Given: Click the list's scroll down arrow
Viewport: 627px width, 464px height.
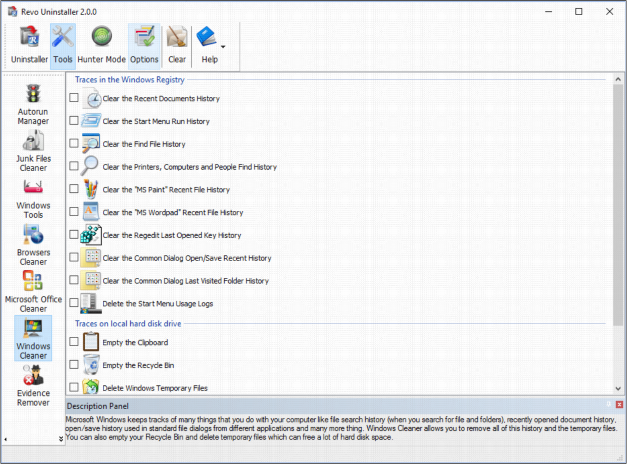Looking at the screenshot, I should point(618,388).
